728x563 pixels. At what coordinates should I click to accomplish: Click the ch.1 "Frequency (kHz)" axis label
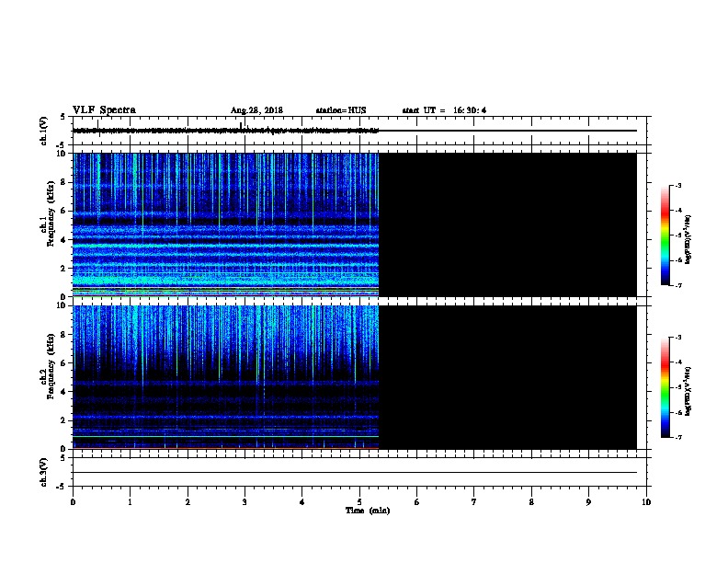pyautogui.click(x=51, y=213)
